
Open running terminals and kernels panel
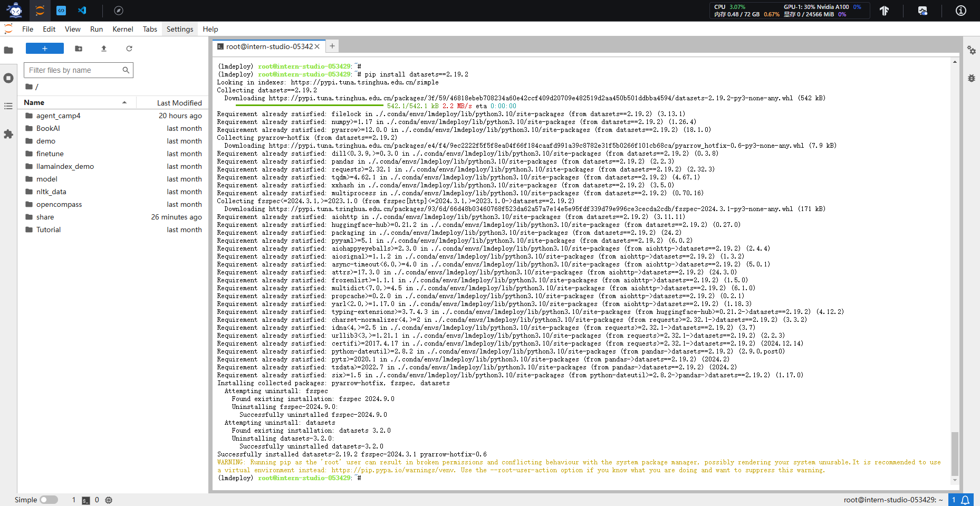click(x=8, y=78)
